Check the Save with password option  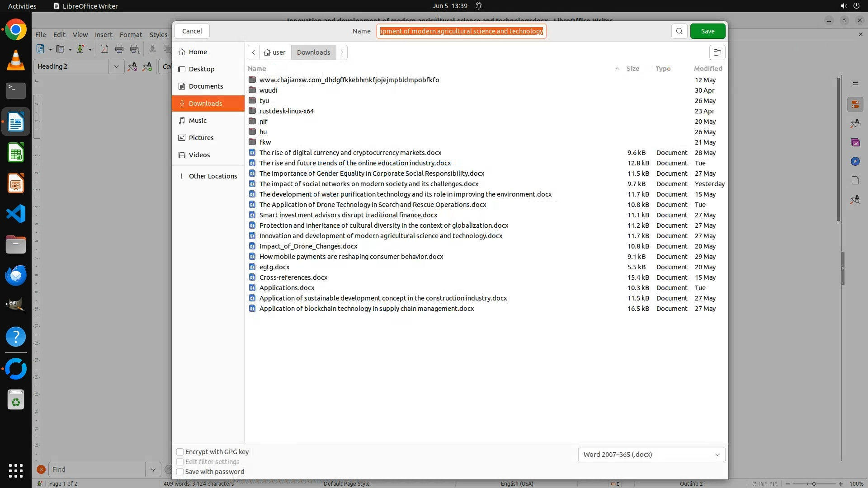[180, 471]
